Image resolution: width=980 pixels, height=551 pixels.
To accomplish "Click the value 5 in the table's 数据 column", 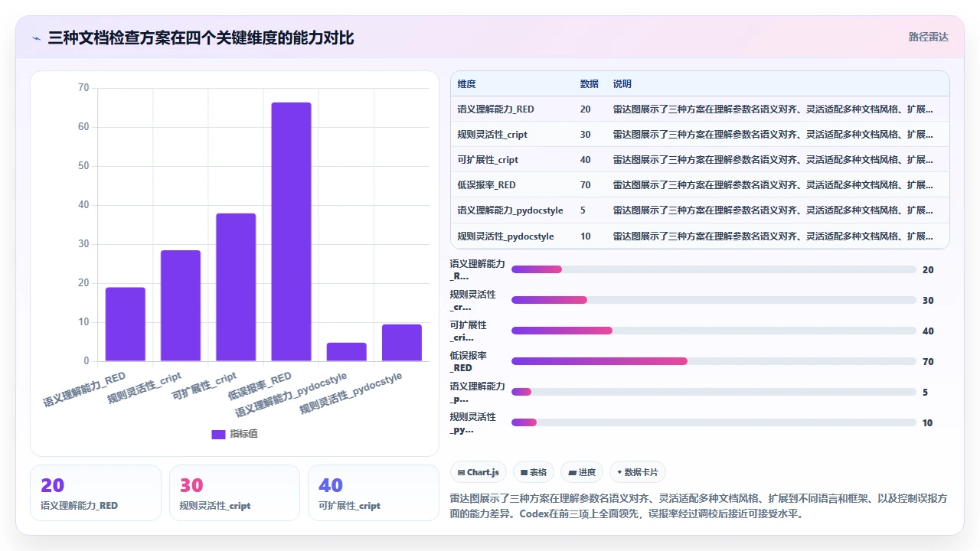I will click(583, 210).
